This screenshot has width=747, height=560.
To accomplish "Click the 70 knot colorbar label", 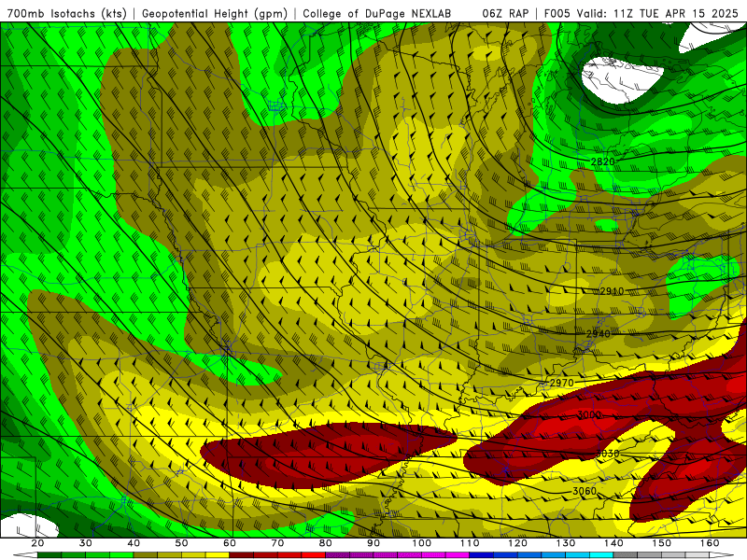I will pyautogui.click(x=277, y=543).
